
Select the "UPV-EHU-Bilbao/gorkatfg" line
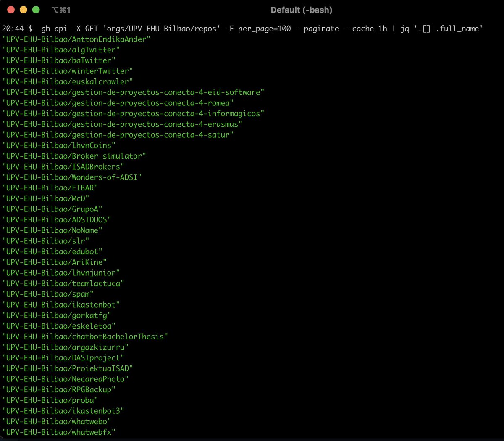click(x=57, y=316)
